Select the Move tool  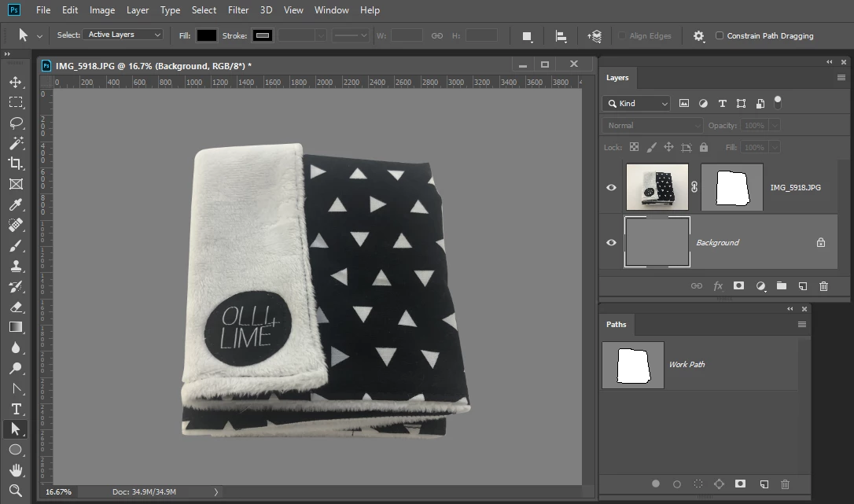16,82
